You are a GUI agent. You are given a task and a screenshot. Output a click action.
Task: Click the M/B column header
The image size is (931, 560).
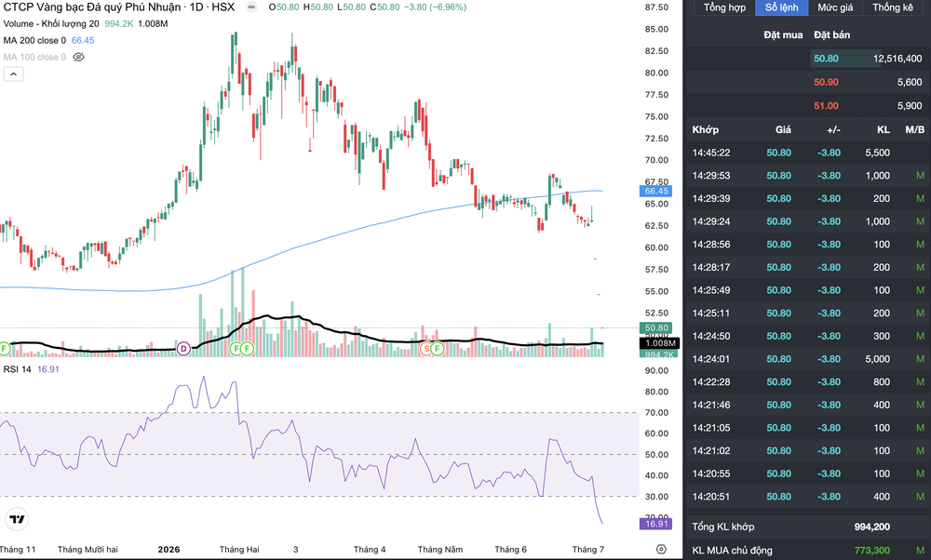(x=914, y=129)
